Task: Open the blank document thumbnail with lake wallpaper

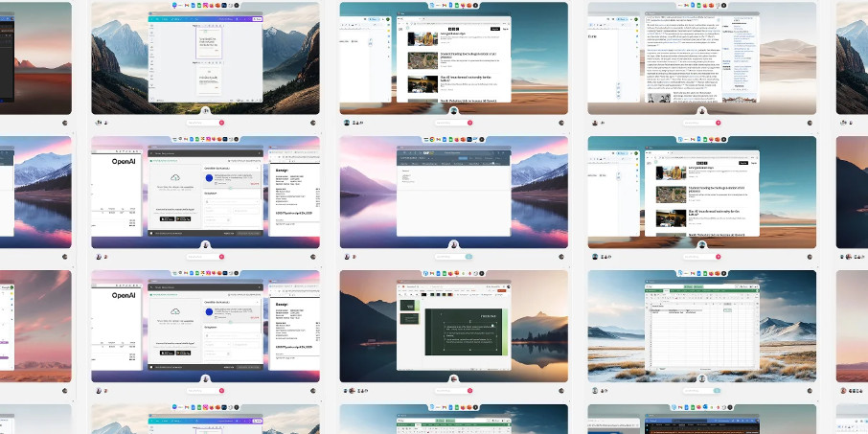Action: click(453, 192)
